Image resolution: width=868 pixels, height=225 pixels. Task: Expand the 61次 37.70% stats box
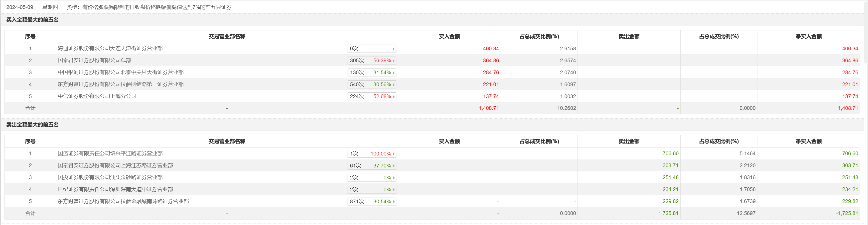coord(372,166)
